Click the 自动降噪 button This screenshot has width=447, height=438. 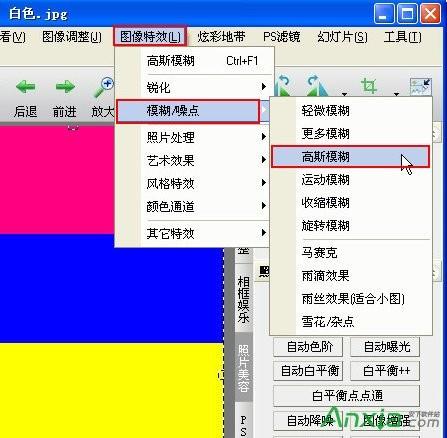click(308, 421)
